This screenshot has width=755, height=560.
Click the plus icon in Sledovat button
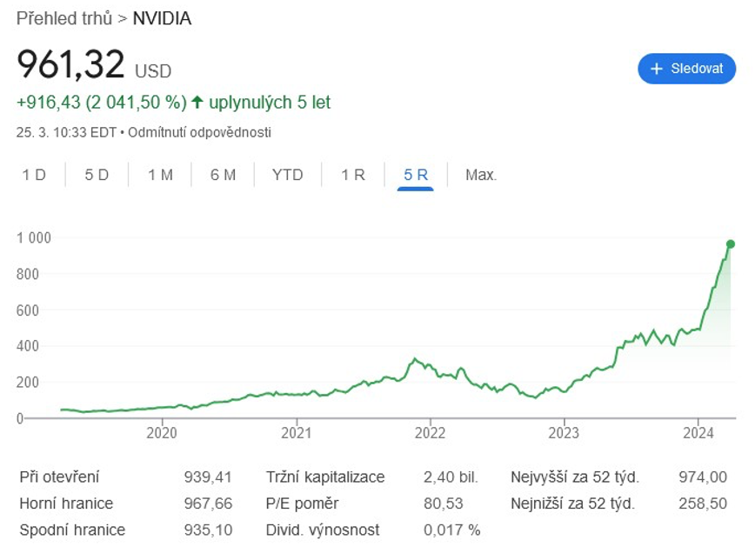pos(657,69)
